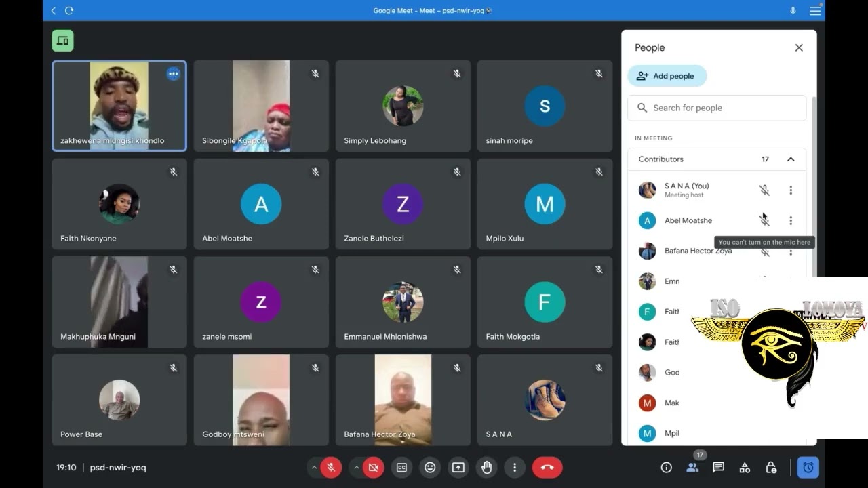Open the emoji reactions button
Viewport: 868px width, 488px height.
pyautogui.click(x=430, y=467)
